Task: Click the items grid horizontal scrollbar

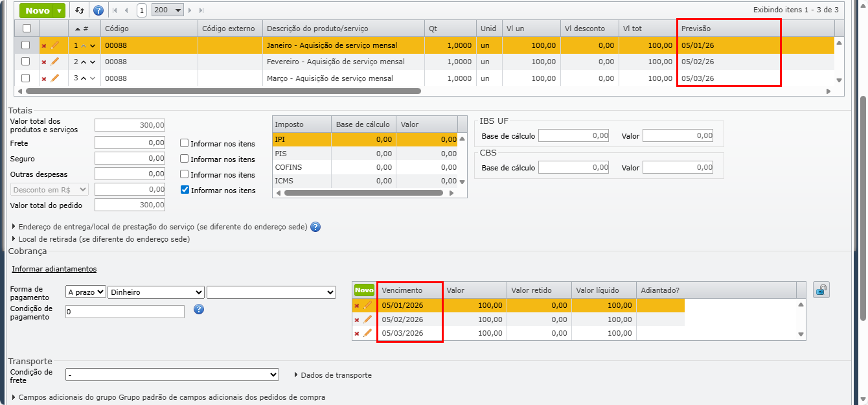Action: 223,91
